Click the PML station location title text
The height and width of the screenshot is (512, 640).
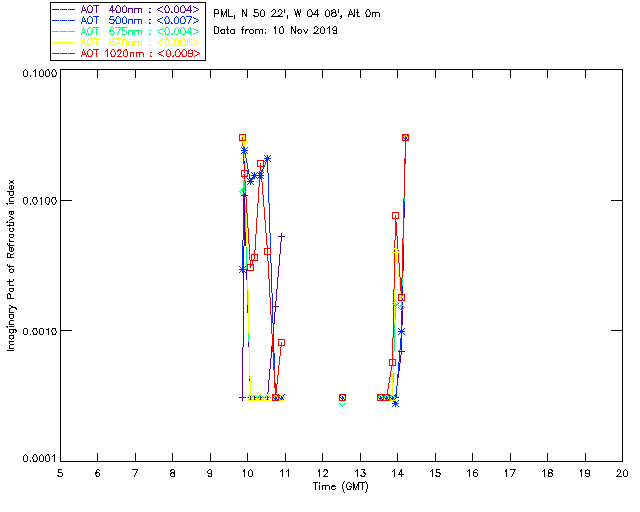point(297,14)
